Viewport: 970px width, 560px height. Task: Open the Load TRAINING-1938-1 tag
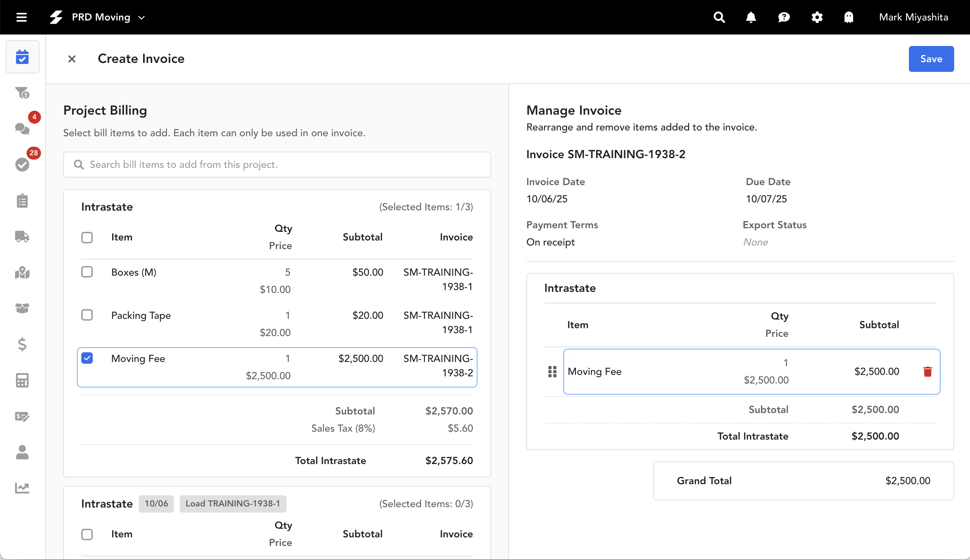click(232, 504)
